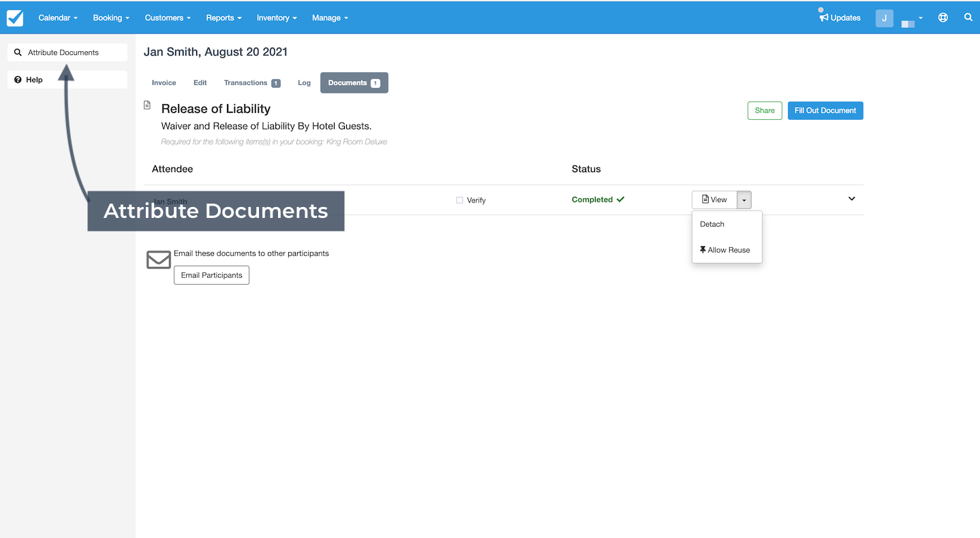The image size is (980, 538).
Task: Click the user avatar J icon
Action: coord(884,18)
